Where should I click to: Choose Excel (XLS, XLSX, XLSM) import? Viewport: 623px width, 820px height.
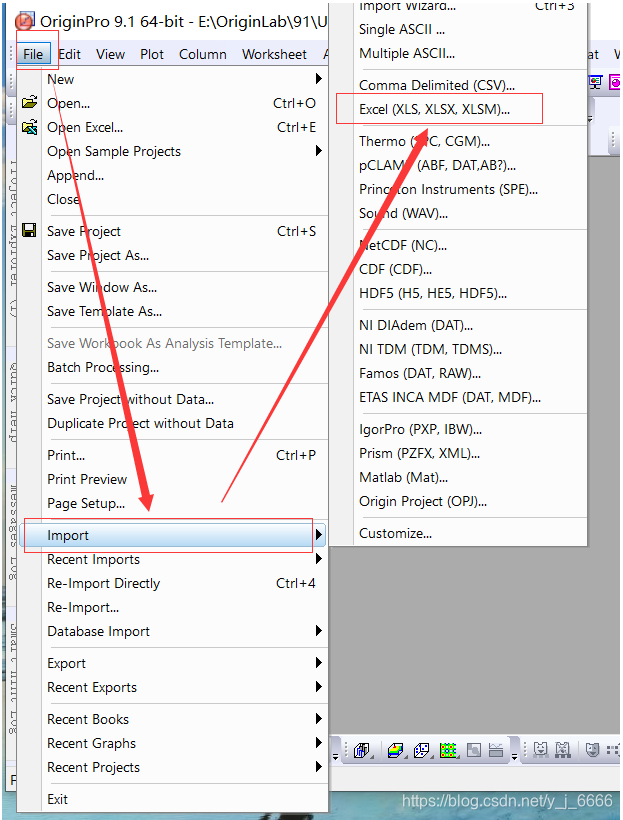pyautogui.click(x=434, y=109)
